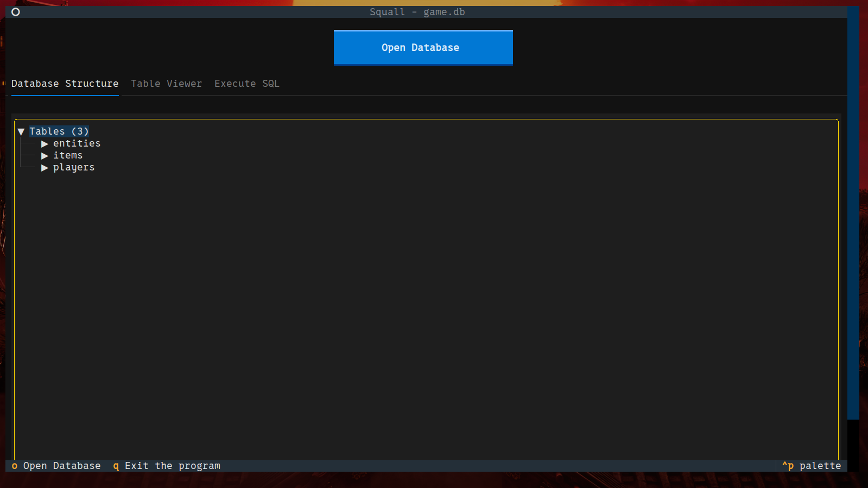Choose the players table name
Viewport: 868px width, 488px height.
[74, 167]
